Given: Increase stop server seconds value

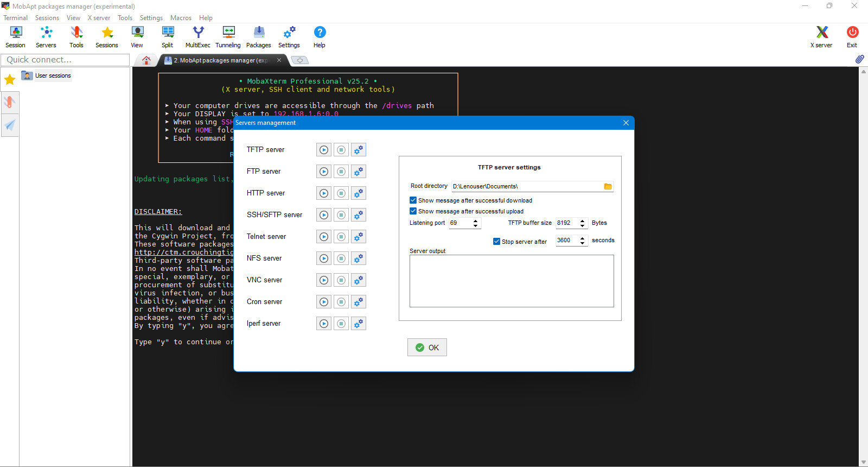Looking at the screenshot, I should click(583, 238).
